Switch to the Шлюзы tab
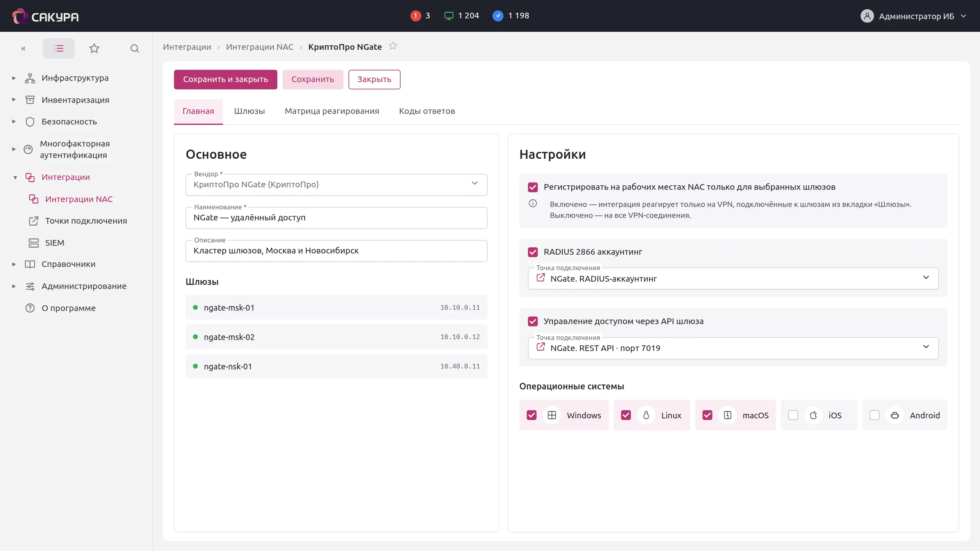Viewport: 980px width, 551px height. 249,111
